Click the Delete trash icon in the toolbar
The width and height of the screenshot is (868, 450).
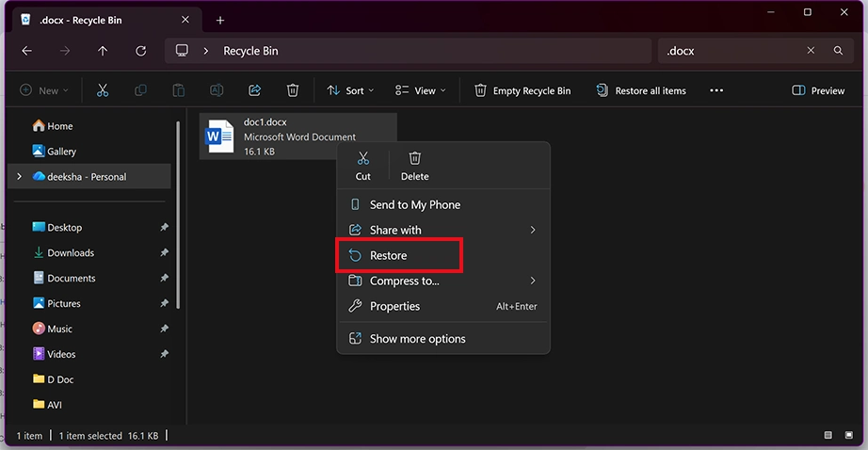tap(293, 90)
